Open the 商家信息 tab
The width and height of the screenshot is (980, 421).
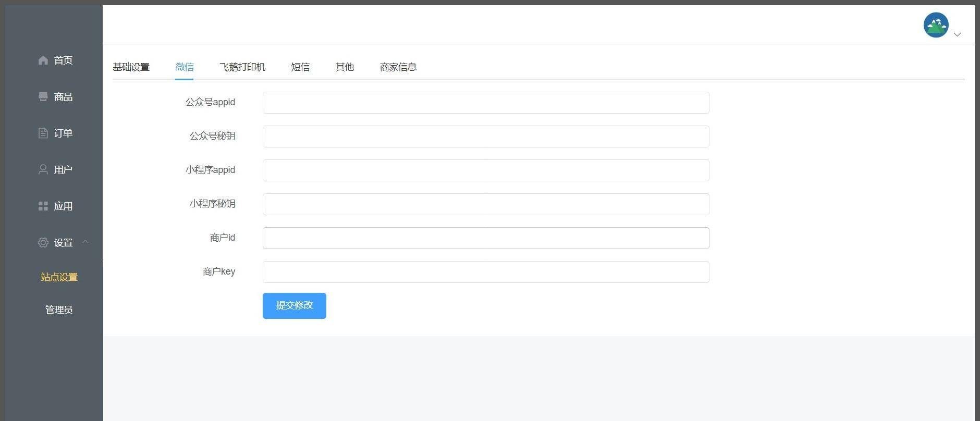[x=398, y=67]
